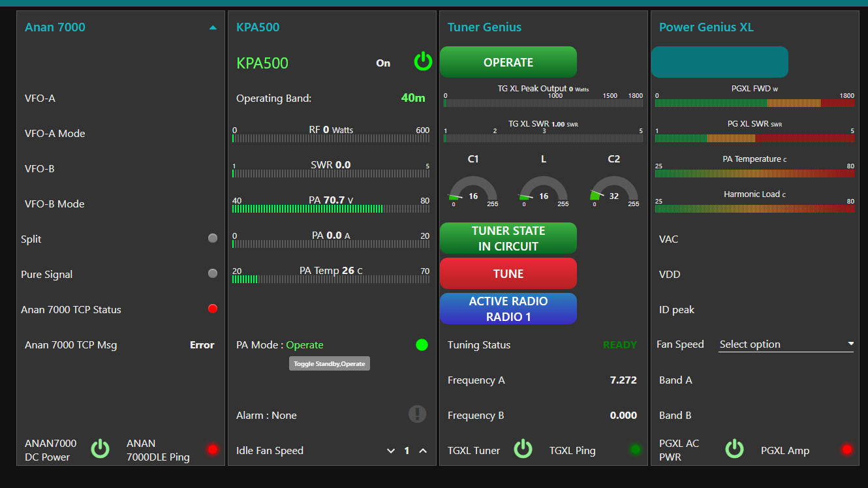
Task: Click the Tuner Genius OPERATE button
Action: [508, 62]
